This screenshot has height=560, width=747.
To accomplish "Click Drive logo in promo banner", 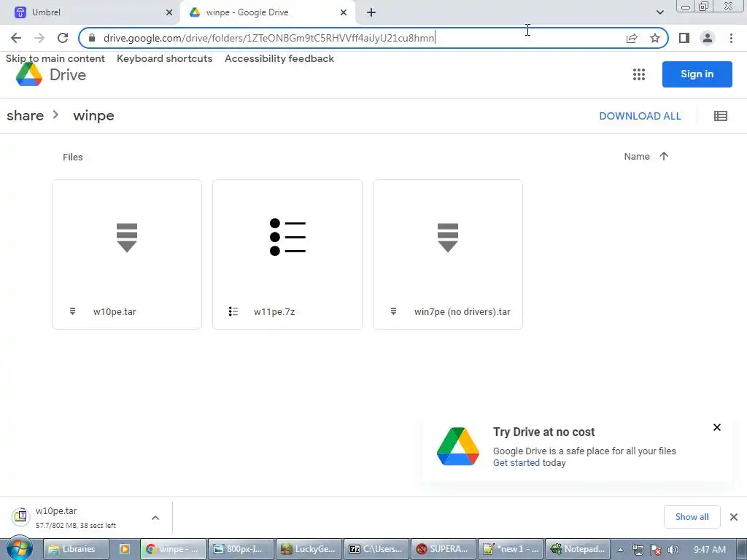I will (x=458, y=447).
